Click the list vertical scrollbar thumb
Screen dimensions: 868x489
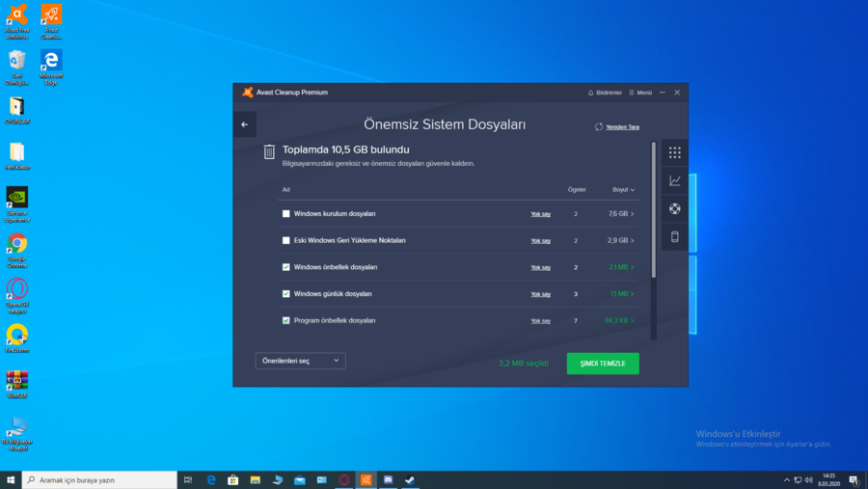click(653, 209)
